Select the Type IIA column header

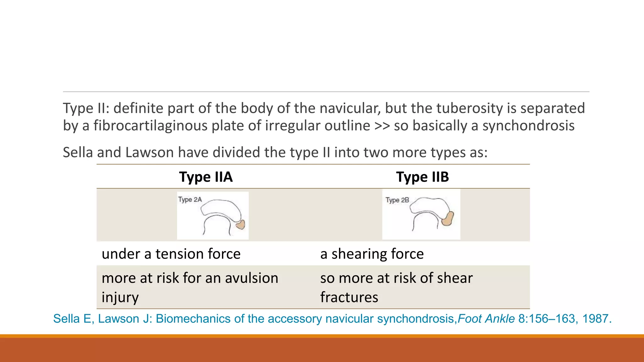(x=206, y=177)
